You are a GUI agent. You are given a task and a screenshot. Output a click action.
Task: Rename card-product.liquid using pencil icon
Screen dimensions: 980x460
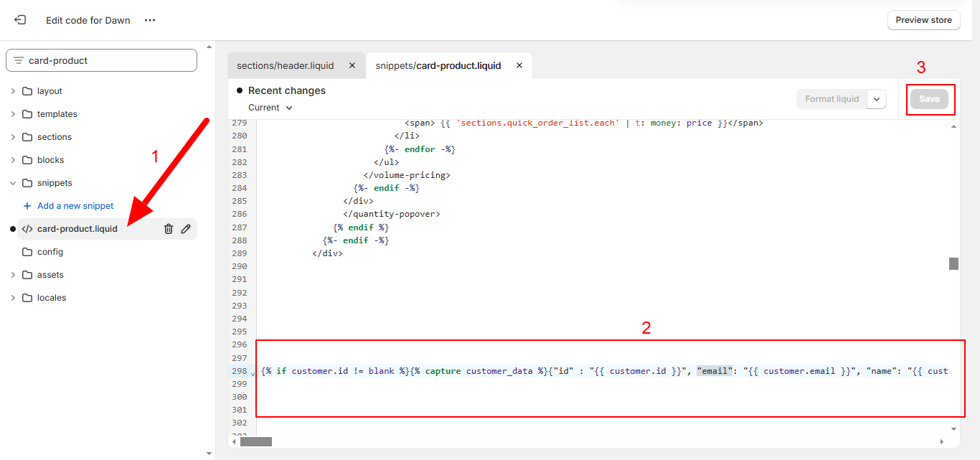coord(186,229)
